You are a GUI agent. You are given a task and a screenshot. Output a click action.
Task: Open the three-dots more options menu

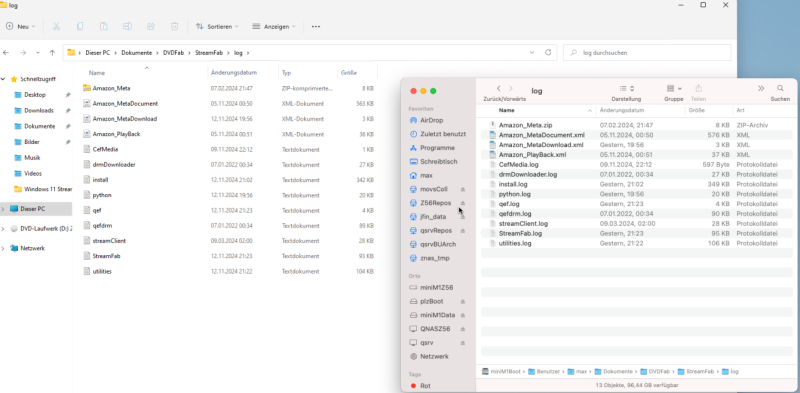click(x=316, y=26)
